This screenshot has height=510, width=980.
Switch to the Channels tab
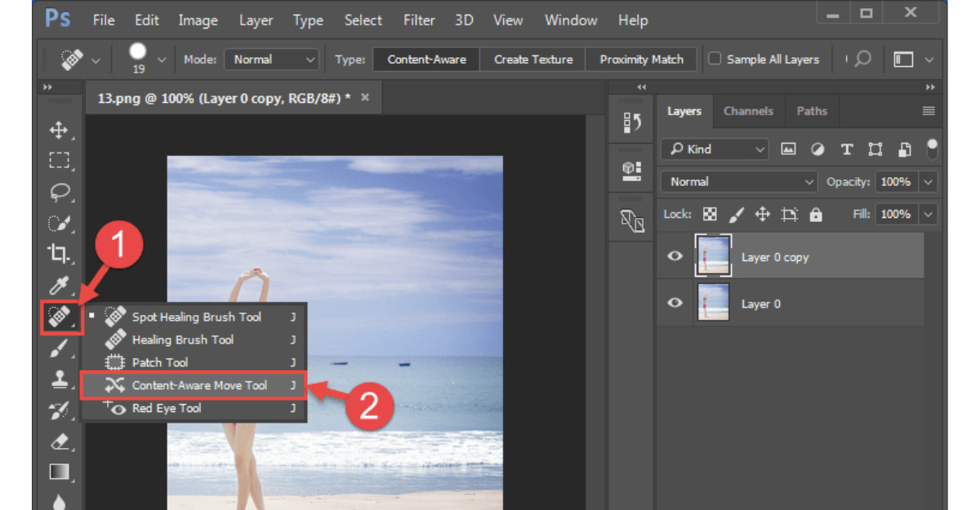748,111
